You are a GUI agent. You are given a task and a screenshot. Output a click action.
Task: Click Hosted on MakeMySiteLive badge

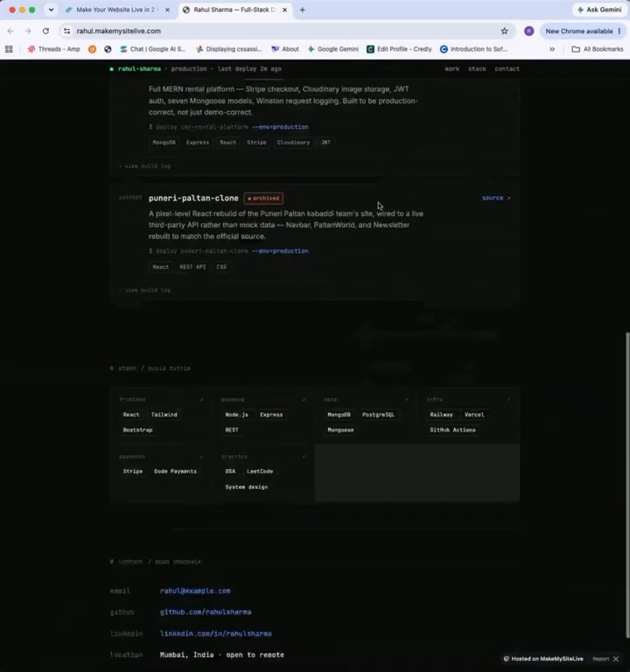click(x=543, y=659)
